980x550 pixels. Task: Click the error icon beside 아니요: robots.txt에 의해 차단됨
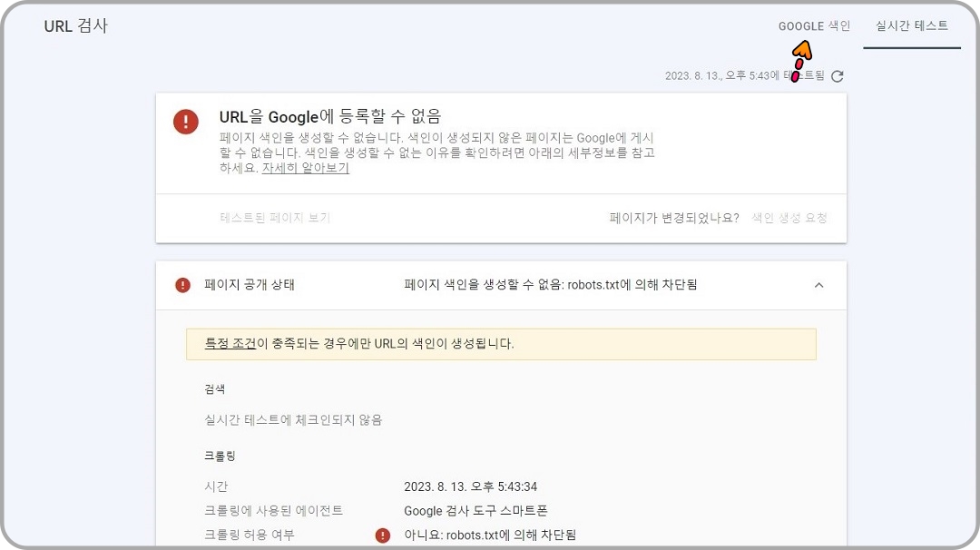pyautogui.click(x=383, y=535)
